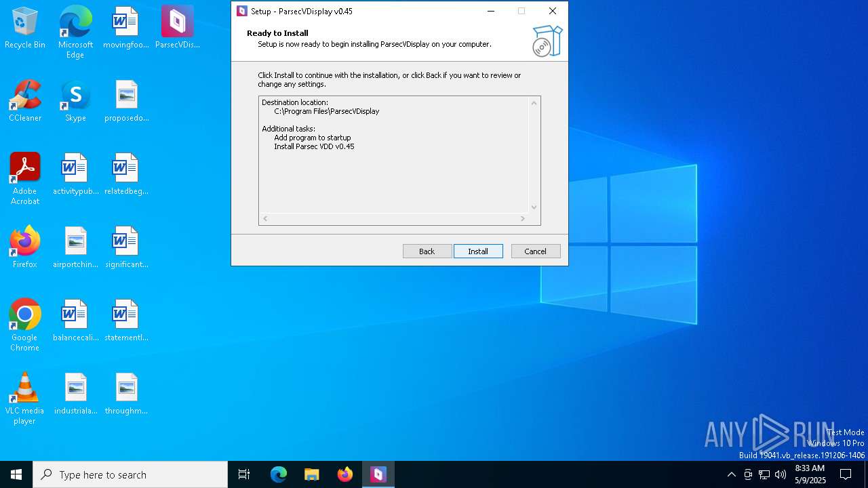Image resolution: width=868 pixels, height=488 pixels.
Task: Click the 'Add program to startup' text line
Action: tap(313, 138)
